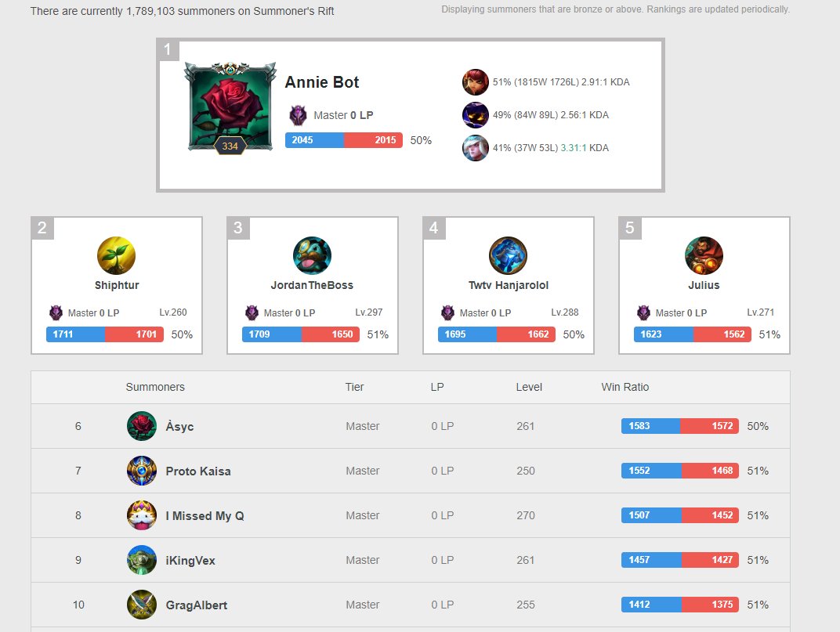Click the LP column header

pyautogui.click(x=437, y=387)
